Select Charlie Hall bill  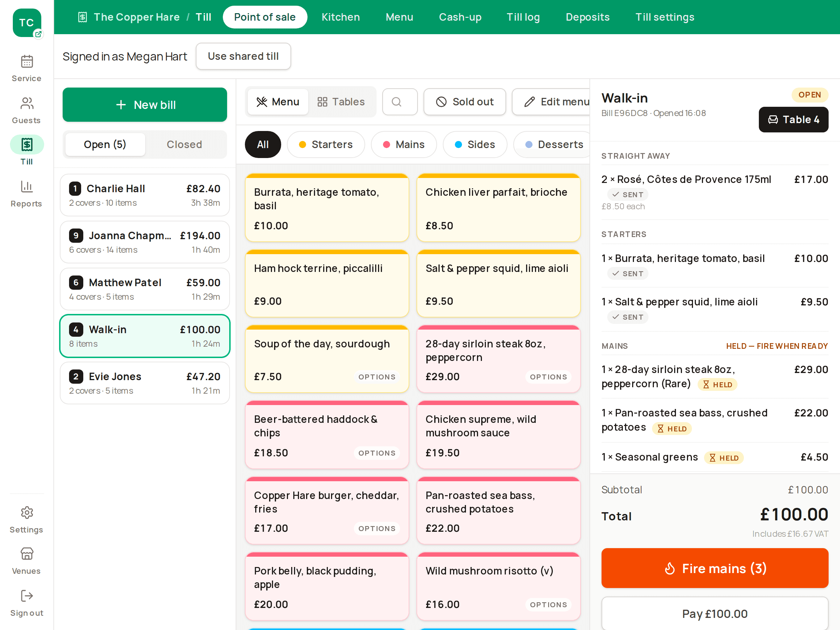(x=145, y=195)
